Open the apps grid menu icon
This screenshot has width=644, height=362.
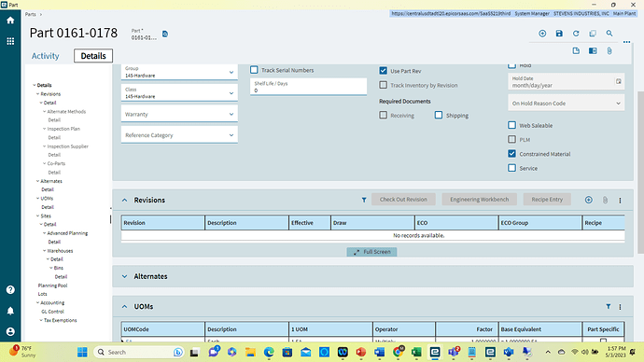click(x=10, y=41)
